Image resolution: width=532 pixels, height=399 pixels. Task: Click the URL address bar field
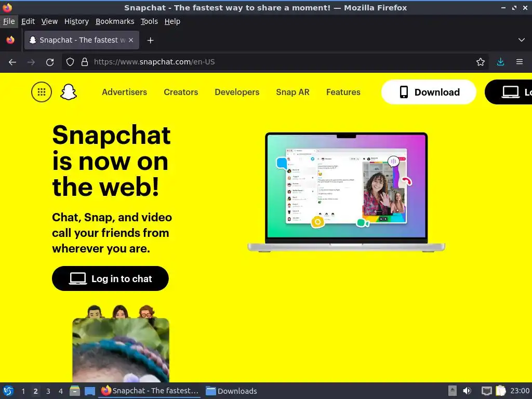coord(275,62)
